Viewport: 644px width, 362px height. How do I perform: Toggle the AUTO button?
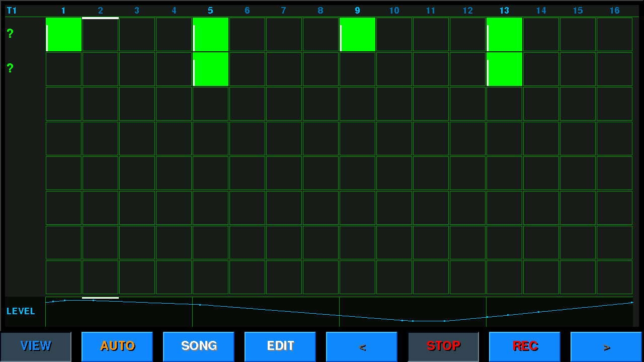(117, 346)
